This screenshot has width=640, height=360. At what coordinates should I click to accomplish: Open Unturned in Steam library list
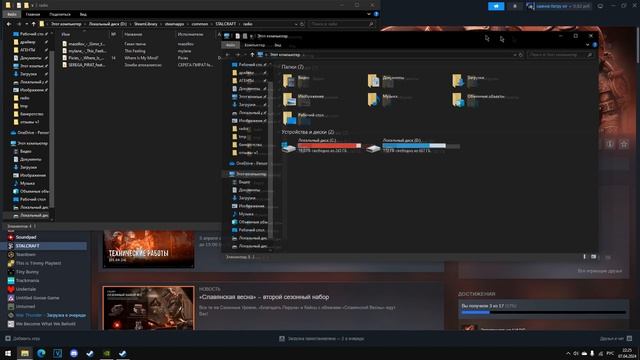point(25,307)
